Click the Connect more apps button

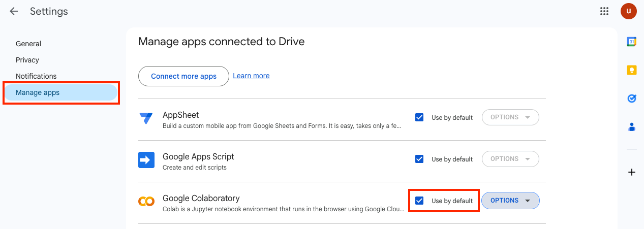[183, 76]
